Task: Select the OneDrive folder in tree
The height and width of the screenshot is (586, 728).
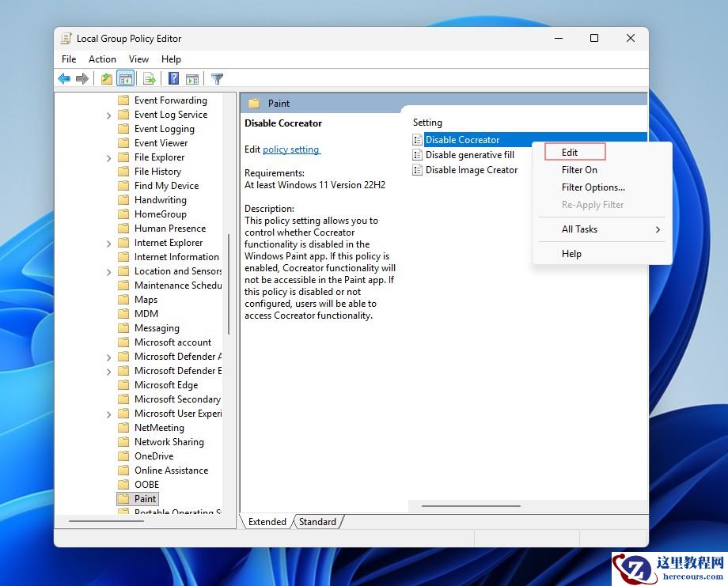Action: 154,456
